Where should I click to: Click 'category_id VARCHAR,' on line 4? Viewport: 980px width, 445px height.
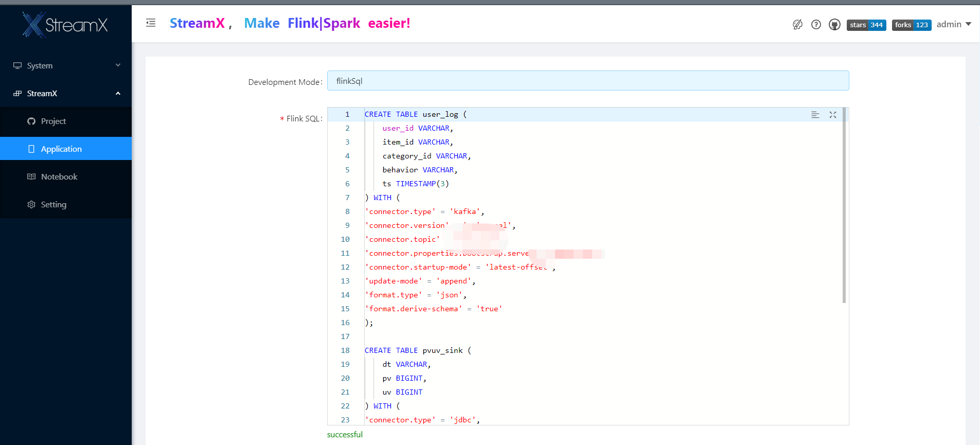click(x=426, y=156)
